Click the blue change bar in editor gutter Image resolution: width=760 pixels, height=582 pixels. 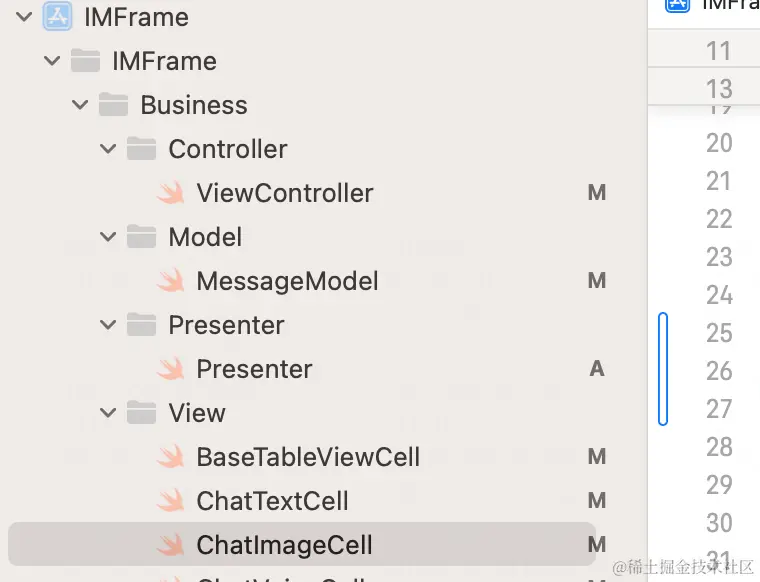[x=663, y=369]
